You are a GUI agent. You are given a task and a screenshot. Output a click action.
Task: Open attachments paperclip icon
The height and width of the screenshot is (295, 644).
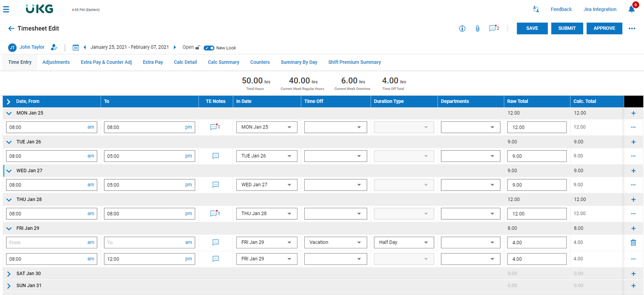pyautogui.click(x=477, y=29)
